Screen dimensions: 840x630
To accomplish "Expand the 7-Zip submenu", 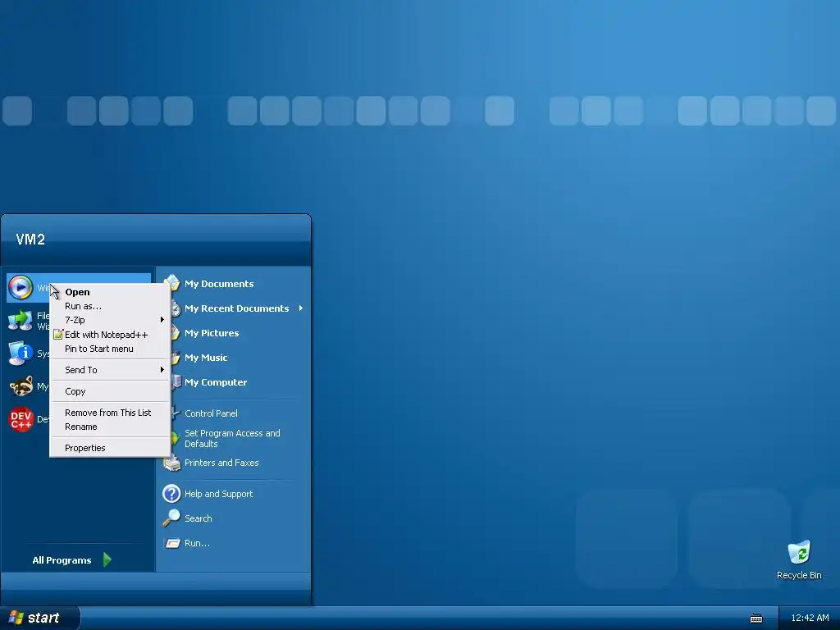I will [x=110, y=320].
